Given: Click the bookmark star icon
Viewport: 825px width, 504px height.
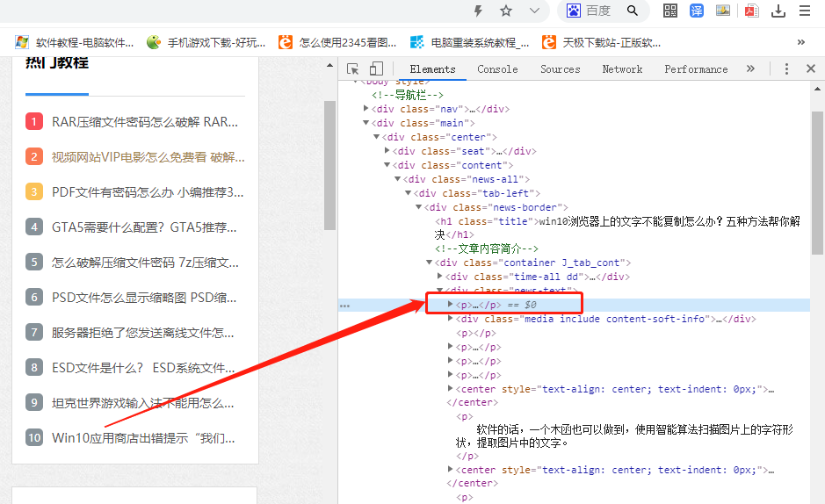Looking at the screenshot, I should point(506,11).
